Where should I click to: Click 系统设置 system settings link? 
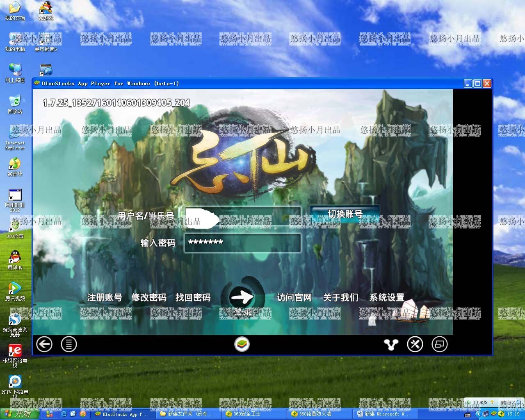[x=387, y=298]
